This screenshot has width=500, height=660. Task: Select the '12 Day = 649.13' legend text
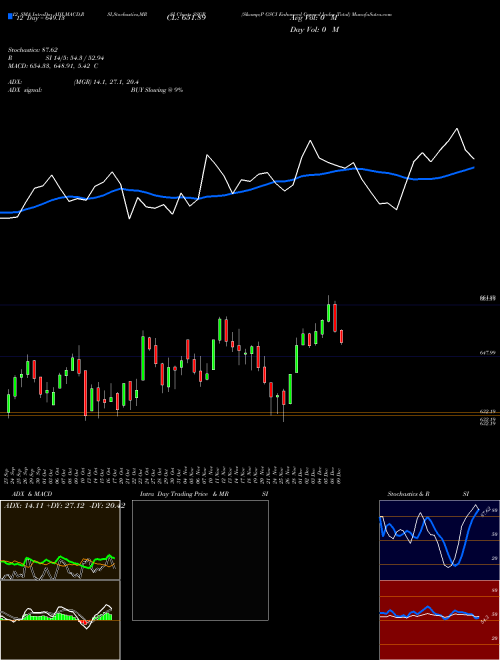(x=40, y=18)
